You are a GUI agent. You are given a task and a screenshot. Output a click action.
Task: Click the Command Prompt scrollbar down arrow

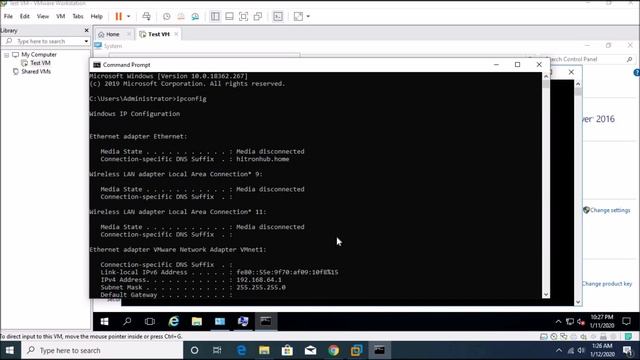pos(546,294)
